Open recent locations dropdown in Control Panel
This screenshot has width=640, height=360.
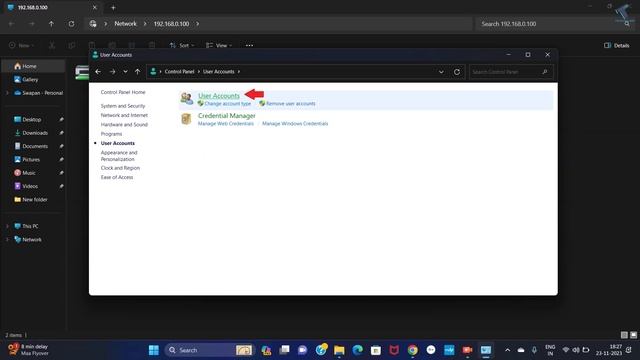click(x=125, y=72)
